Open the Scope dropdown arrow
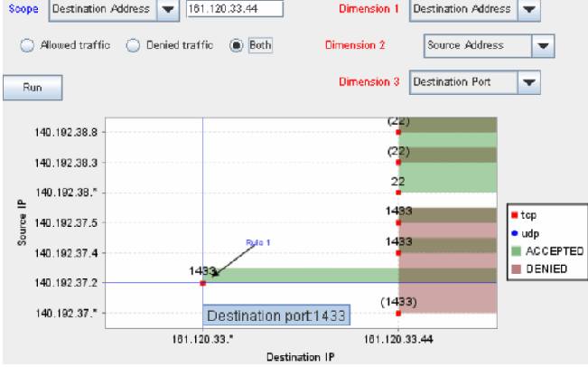 (168, 9)
